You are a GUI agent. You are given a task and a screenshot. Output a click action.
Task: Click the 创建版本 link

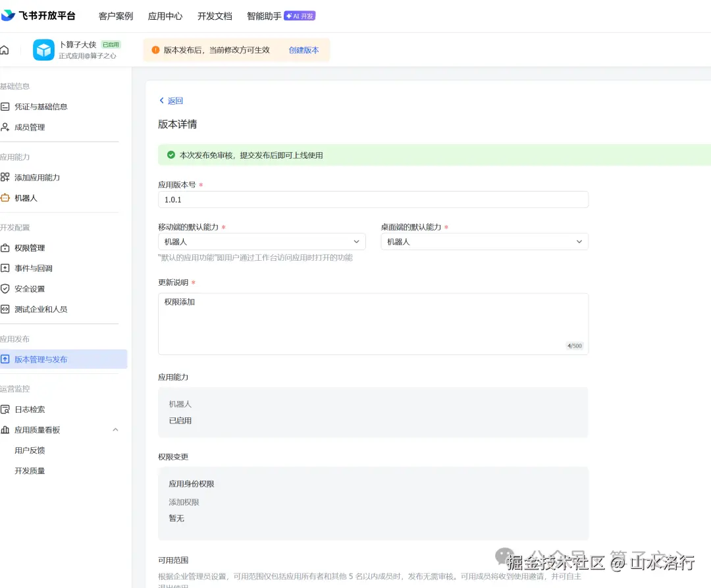tap(303, 50)
